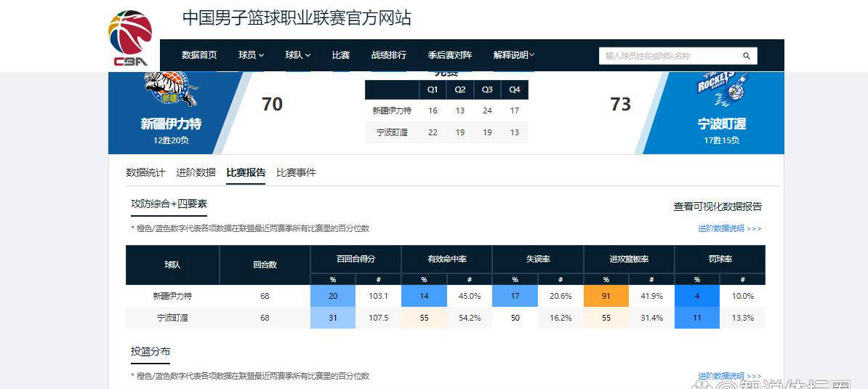Click the 宁波町渥 team name in header
Image resolution: width=868 pixels, height=389 pixels.
click(722, 124)
